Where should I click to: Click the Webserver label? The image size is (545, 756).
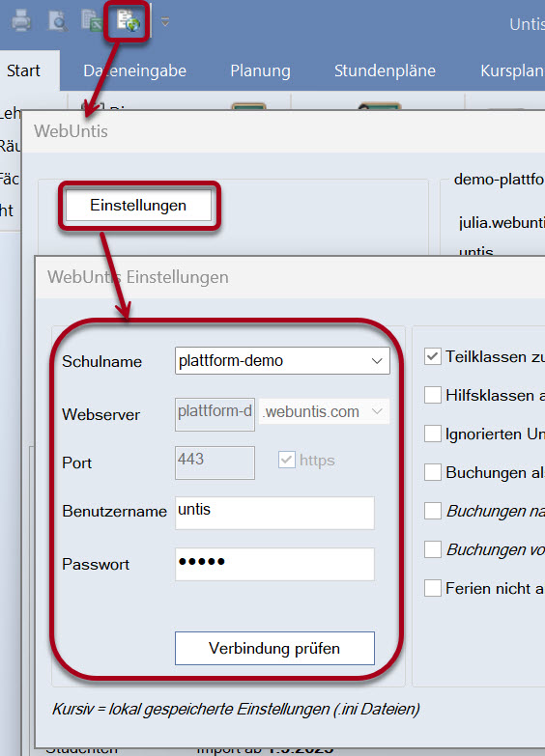[100, 414]
